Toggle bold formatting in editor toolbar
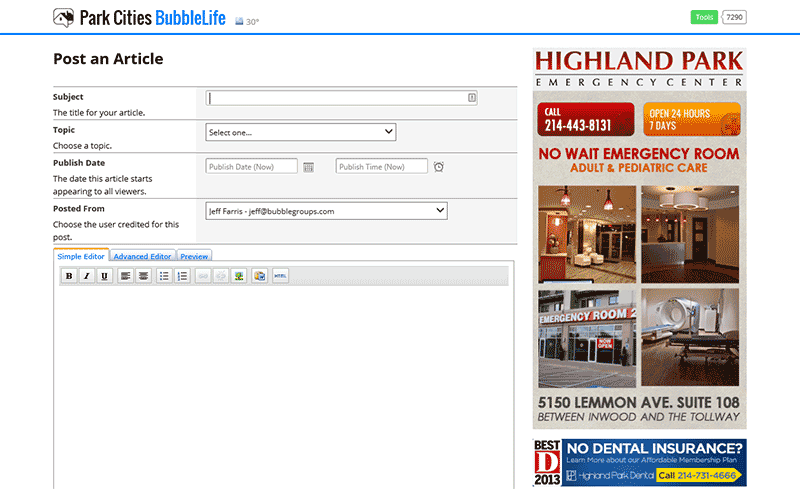The width and height of the screenshot is (800, 489). tap(69, 276)
